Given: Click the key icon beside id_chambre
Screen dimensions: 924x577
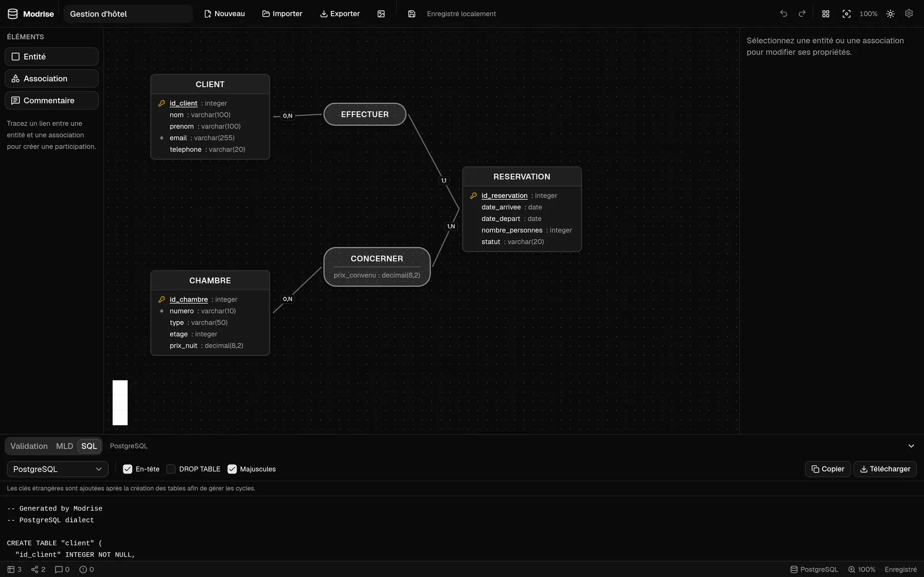Looking at the screenshot, I should pyautogui.click(x=161, y=299).
